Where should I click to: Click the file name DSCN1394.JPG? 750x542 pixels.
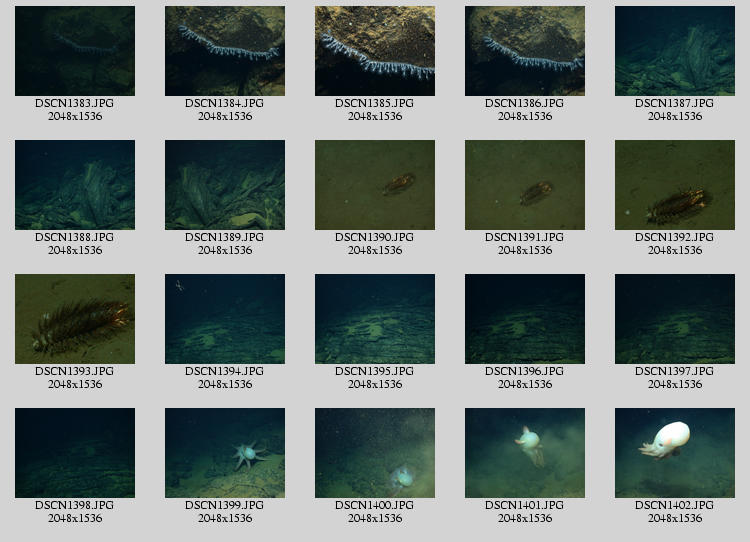click(x=225, y=371)
